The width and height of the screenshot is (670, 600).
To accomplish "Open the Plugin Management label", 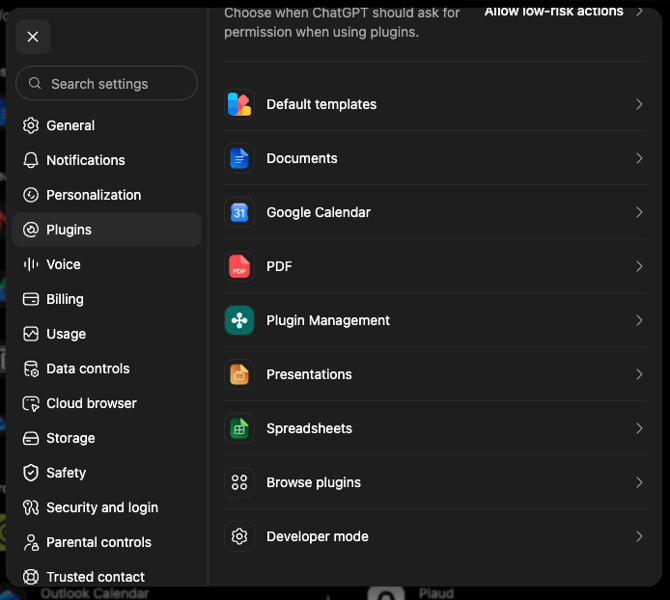I will coord(328,321).
